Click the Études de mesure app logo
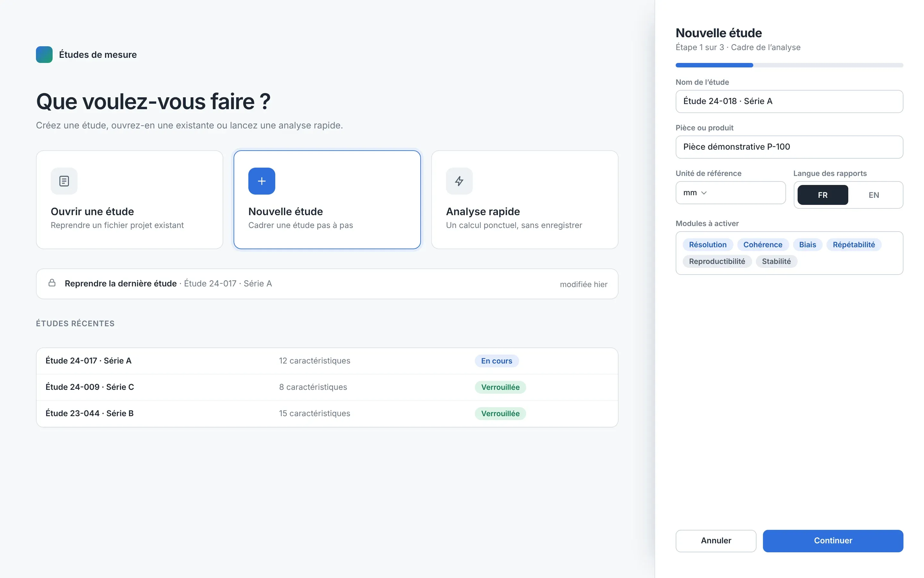This screenshot has height=578, width=924. point(44,55)
